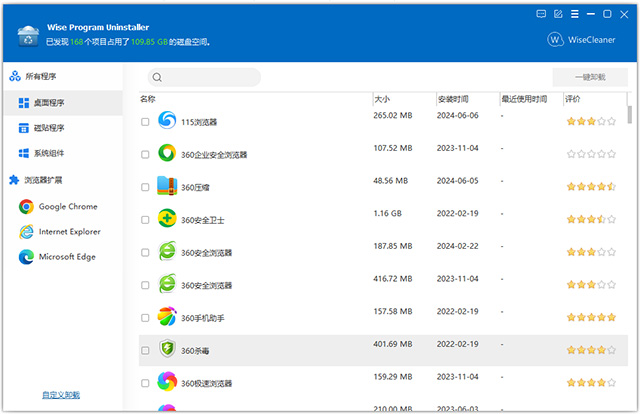Click the search magnifier icon

(157, 77)
